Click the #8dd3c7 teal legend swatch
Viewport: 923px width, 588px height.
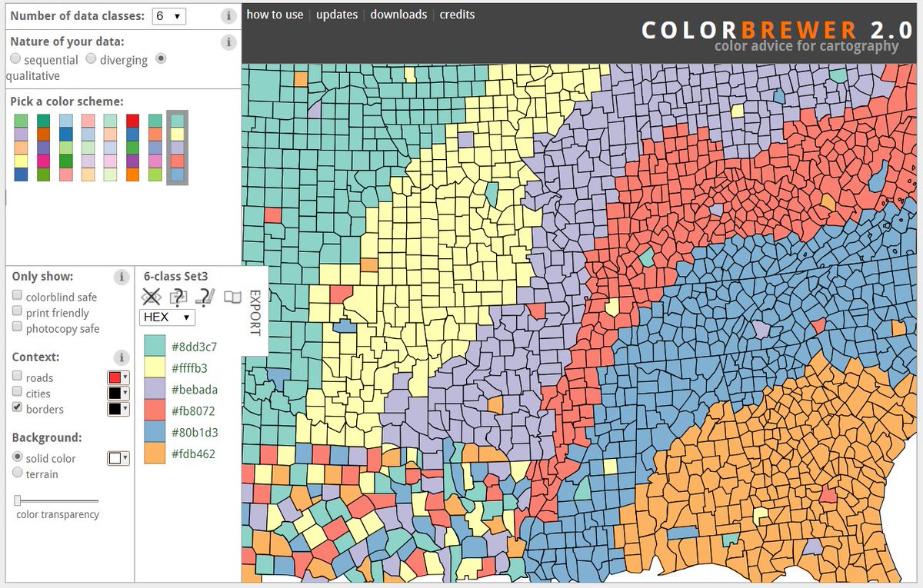tap(155, 346)
